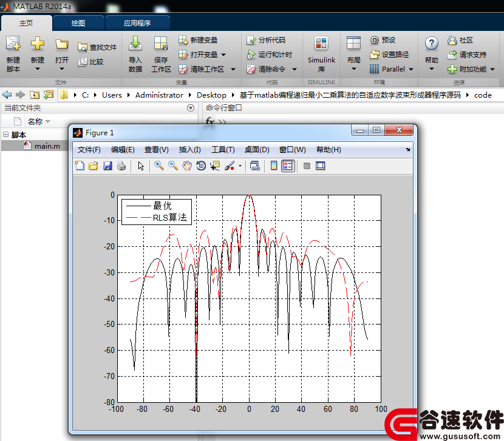Toggle Data Cursor tool
Viewport: 504px width, 441px height.
coord(215,166)
